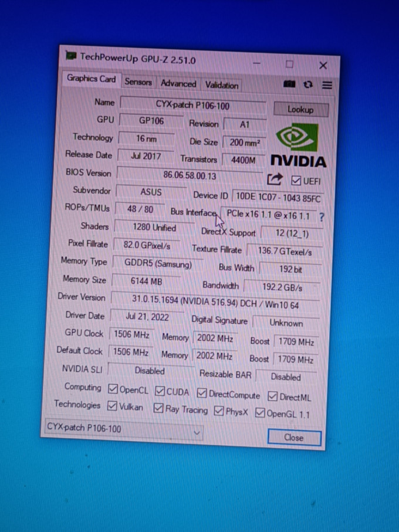Toggle the UEFI checkbox
Image resolution: width=399 pixels, height=532 pixels.
296,181
